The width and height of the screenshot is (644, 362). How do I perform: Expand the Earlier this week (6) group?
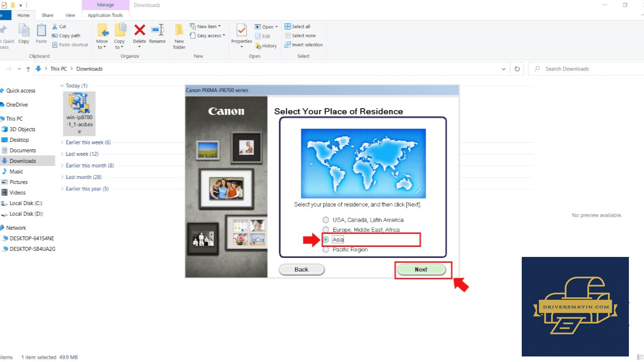pos(62,142)
